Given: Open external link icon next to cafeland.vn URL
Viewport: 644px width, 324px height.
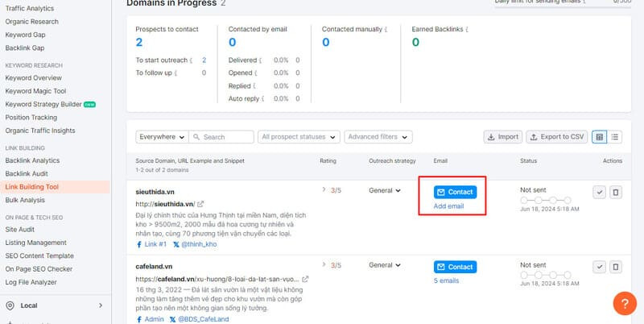Looking at the screenshot, I should click(305, 279).
